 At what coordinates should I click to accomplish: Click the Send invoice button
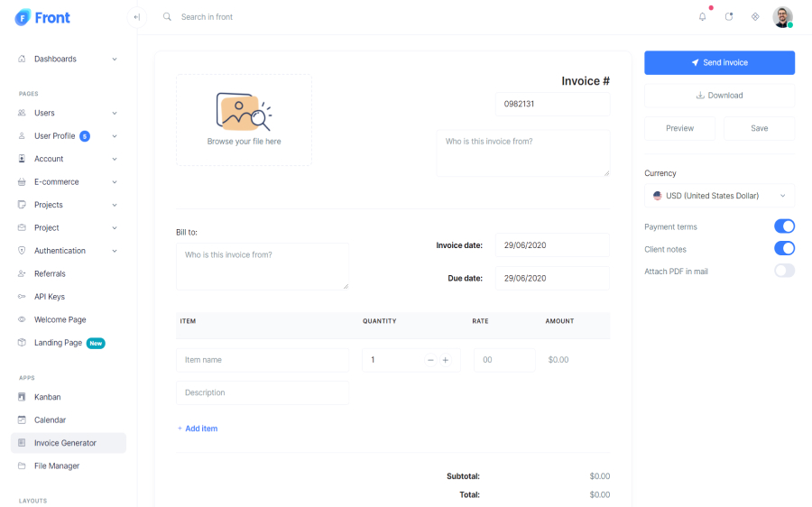pos(719,62)
